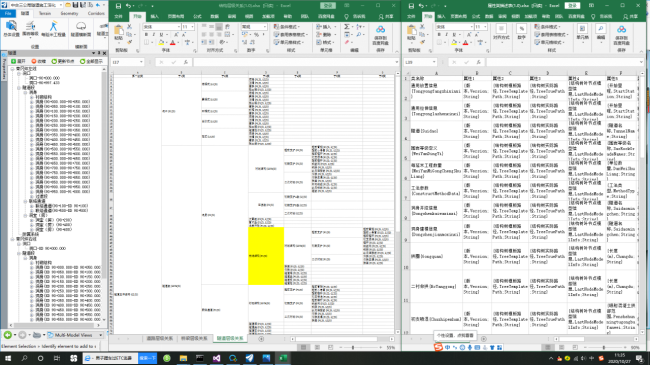
Task: Toggle Italic formatting in left Excel window
Action: point(154,34)
